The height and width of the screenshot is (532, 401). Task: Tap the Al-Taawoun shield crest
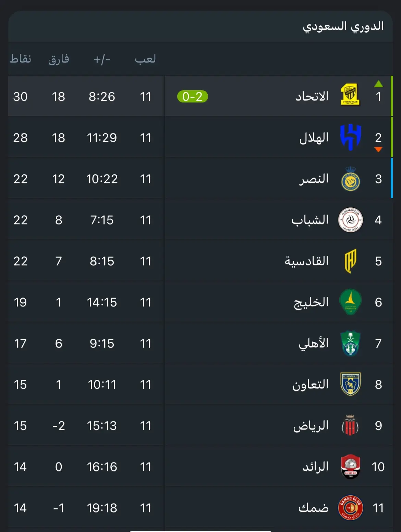(x=350, y=384)
